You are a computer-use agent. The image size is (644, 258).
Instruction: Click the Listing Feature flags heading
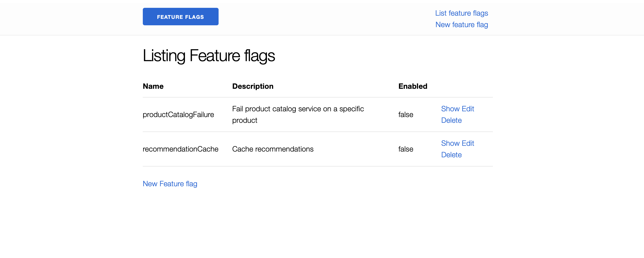point(209,55)
